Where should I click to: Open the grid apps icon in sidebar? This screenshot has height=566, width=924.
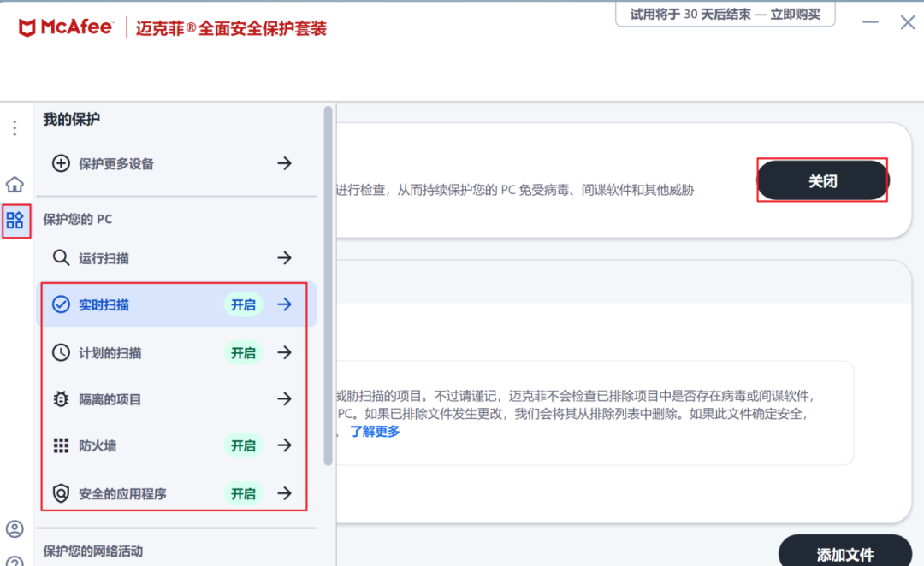pyautogui.click(x=15, y=221)
